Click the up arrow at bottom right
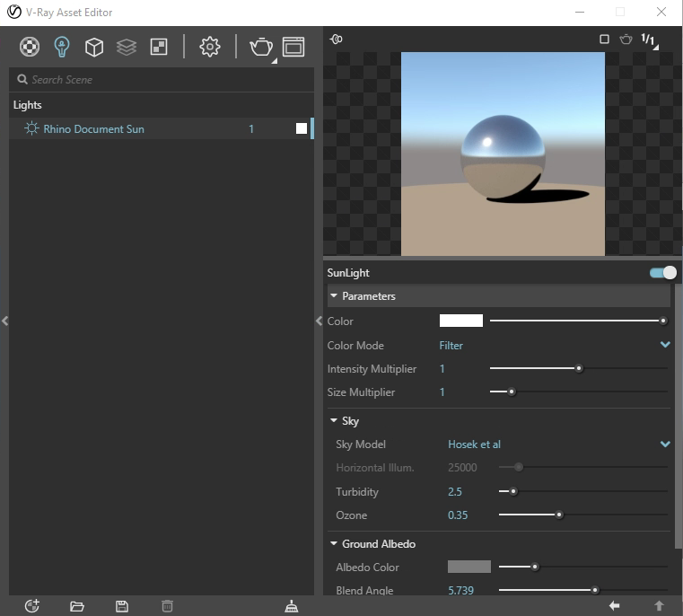The image size is (683, 616). point(659,605)
